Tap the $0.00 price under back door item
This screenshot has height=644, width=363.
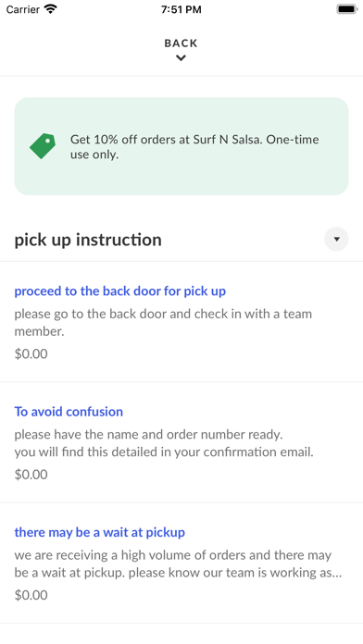31,353
